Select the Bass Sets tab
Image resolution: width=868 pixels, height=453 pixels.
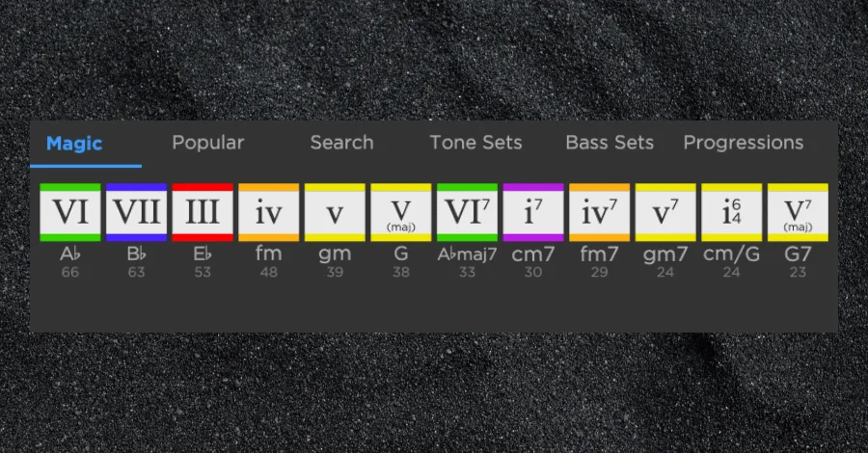tap(610, 143)
